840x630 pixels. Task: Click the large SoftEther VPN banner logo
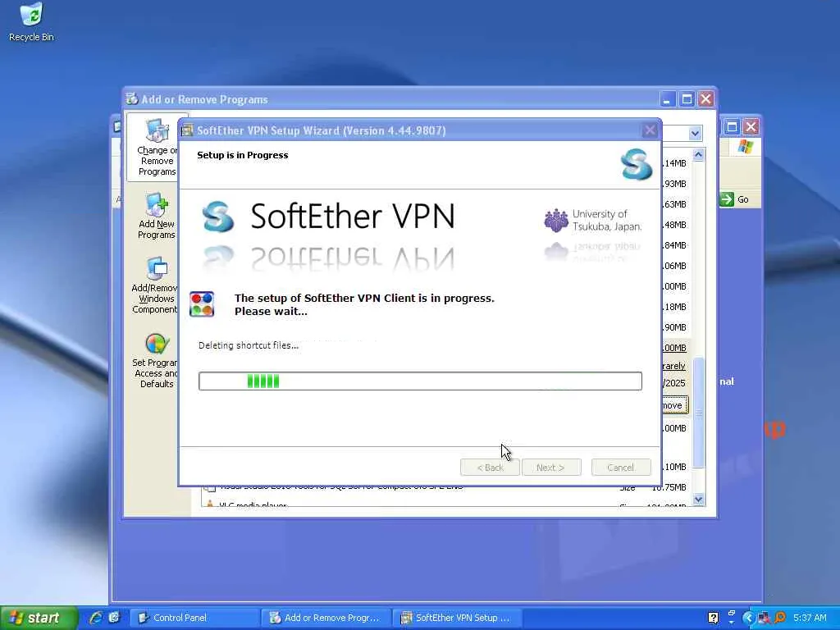point(328,217)
